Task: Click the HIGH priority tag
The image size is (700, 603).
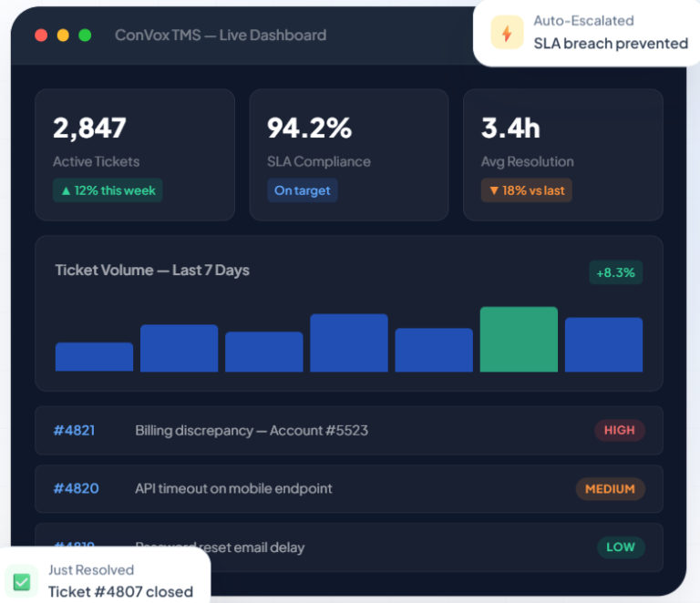Action: [620, 431]
